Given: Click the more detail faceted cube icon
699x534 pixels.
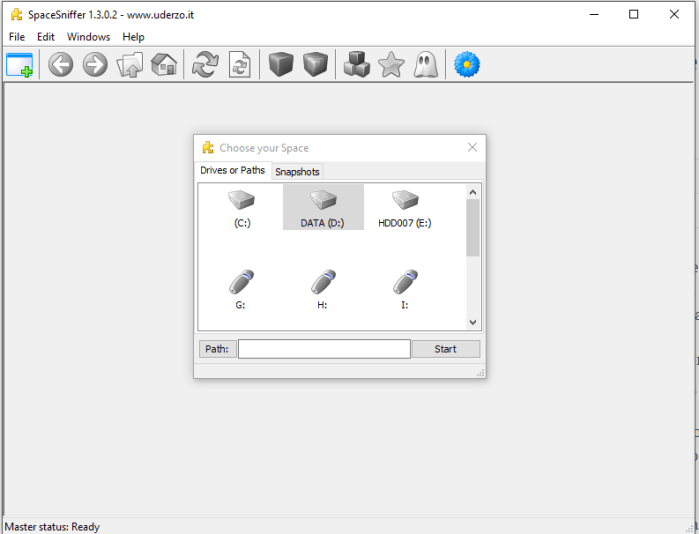Looking at the screenshot, I should (x=315, y=65).
